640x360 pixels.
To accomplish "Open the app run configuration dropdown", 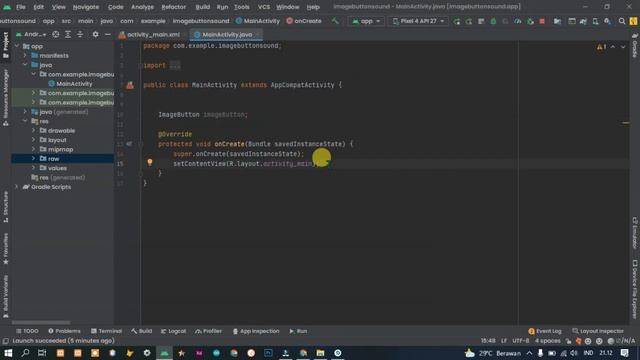I will pos(366,21).
